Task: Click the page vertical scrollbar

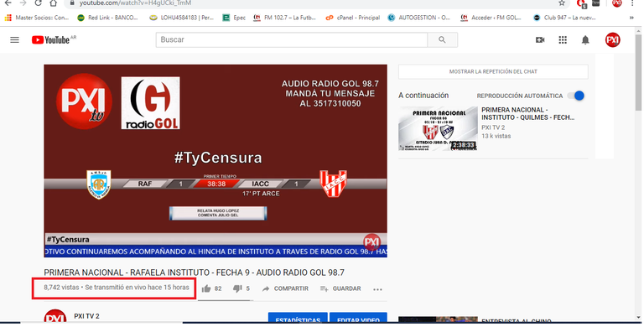Action: [638, 173]
